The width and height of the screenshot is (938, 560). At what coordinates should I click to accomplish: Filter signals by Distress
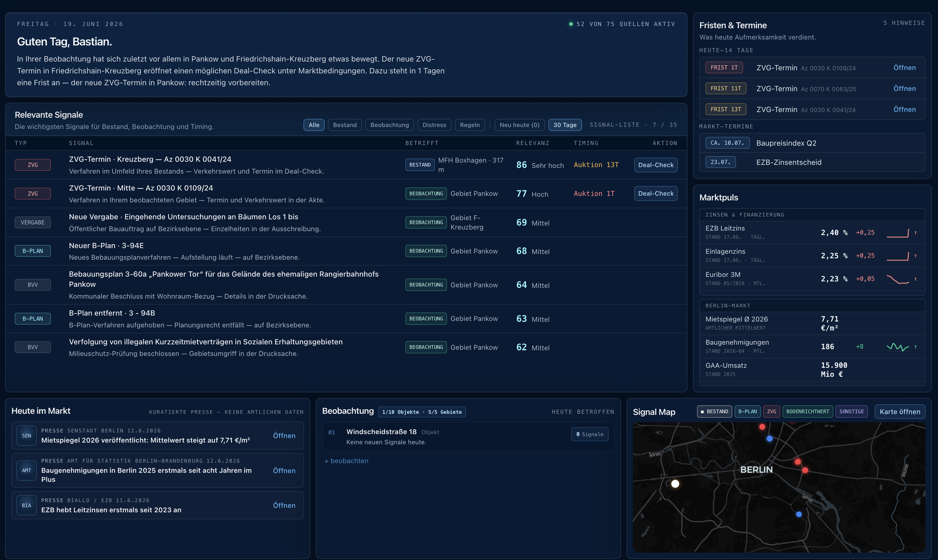[x=434, y=125]
